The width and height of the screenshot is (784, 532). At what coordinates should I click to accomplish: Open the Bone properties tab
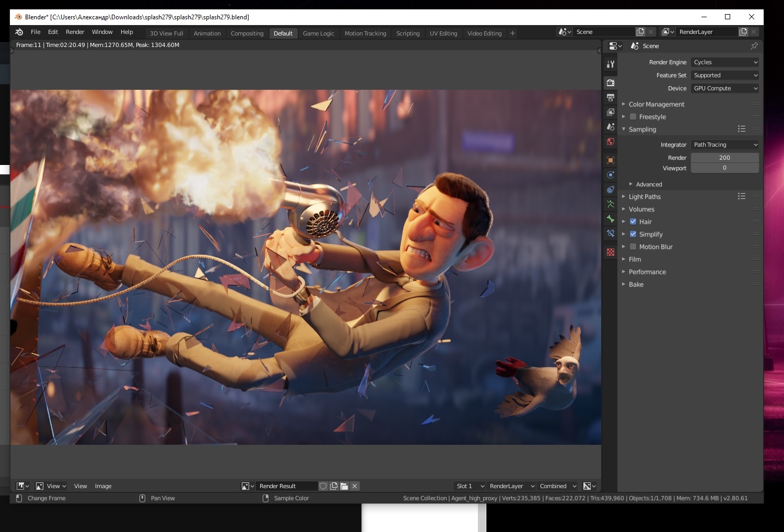(610, 219)
